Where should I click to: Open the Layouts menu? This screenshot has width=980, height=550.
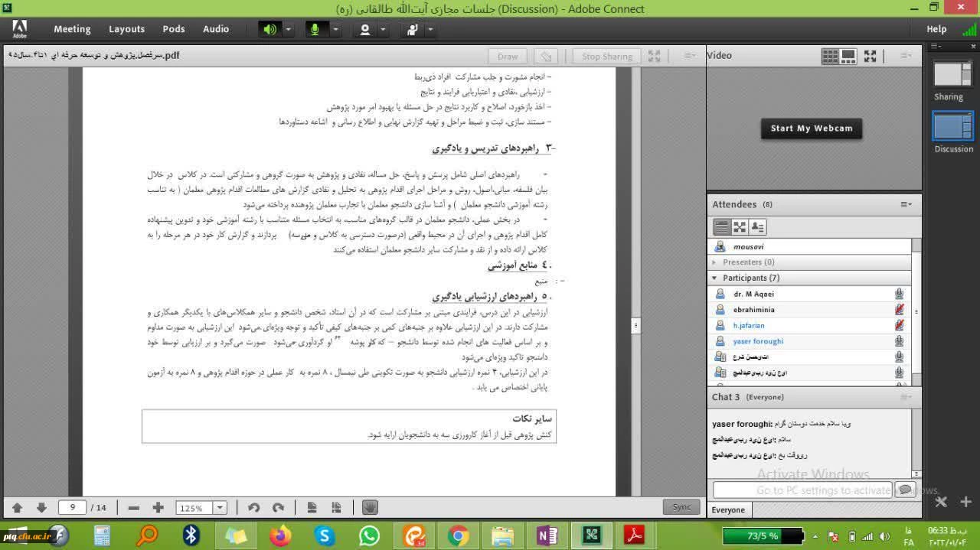pyautogui.click(x=126, y=29)
